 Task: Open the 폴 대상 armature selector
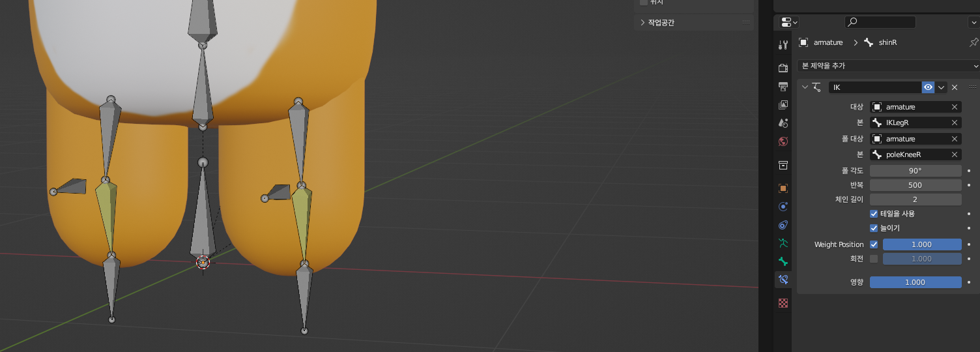coord(910,139)
